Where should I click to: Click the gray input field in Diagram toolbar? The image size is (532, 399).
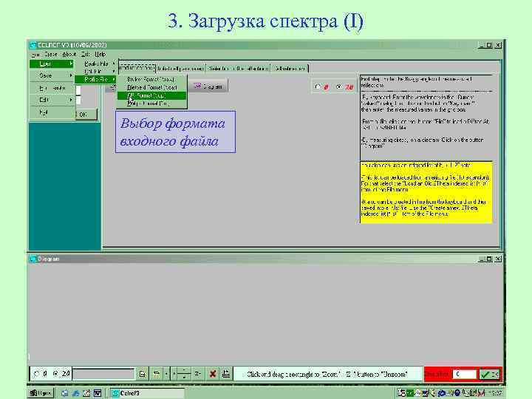tap(104, 374)
